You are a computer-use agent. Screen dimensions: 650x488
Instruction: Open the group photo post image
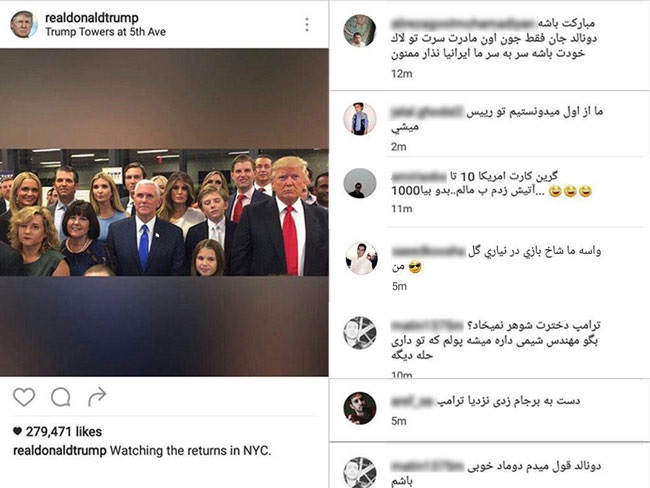[164, 212]
